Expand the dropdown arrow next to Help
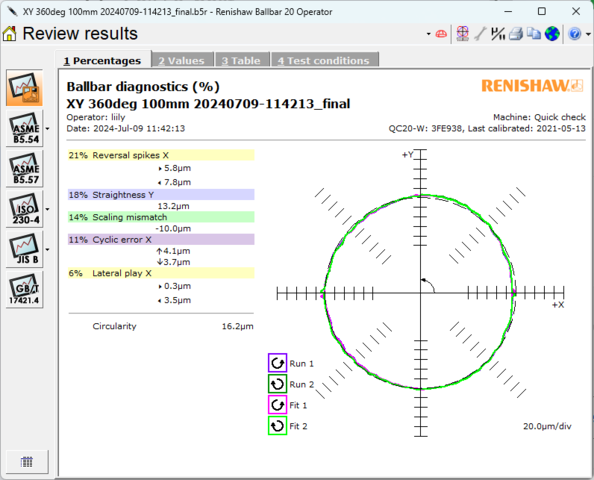The width and height of the screenshot is (594, 480). point(588,34)
